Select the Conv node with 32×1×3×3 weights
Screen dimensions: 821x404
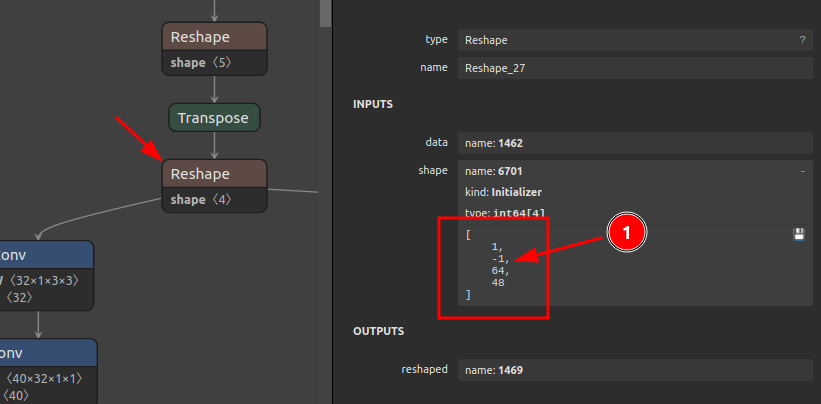pyautogui.click(x=47, y=275)
